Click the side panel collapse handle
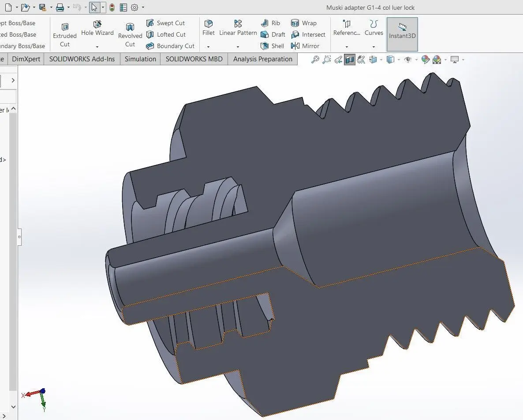Screen dimensions: 523x420 (x=19, y=237)
